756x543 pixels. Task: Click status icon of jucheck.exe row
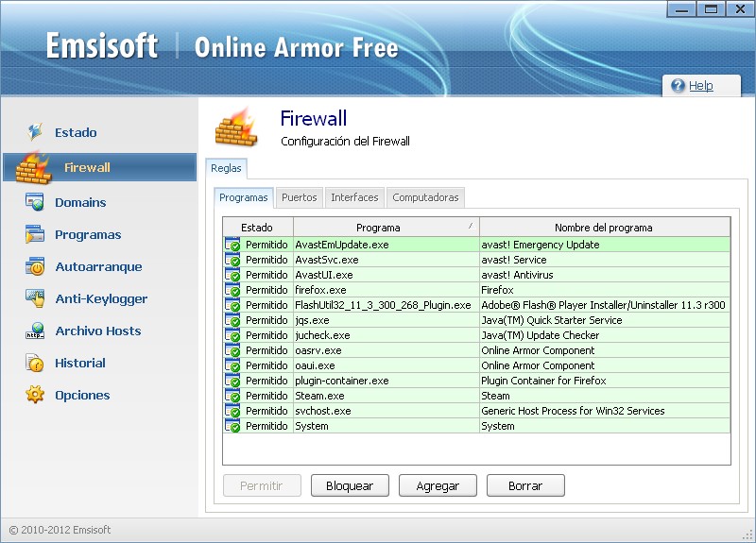tap(232, 336)
